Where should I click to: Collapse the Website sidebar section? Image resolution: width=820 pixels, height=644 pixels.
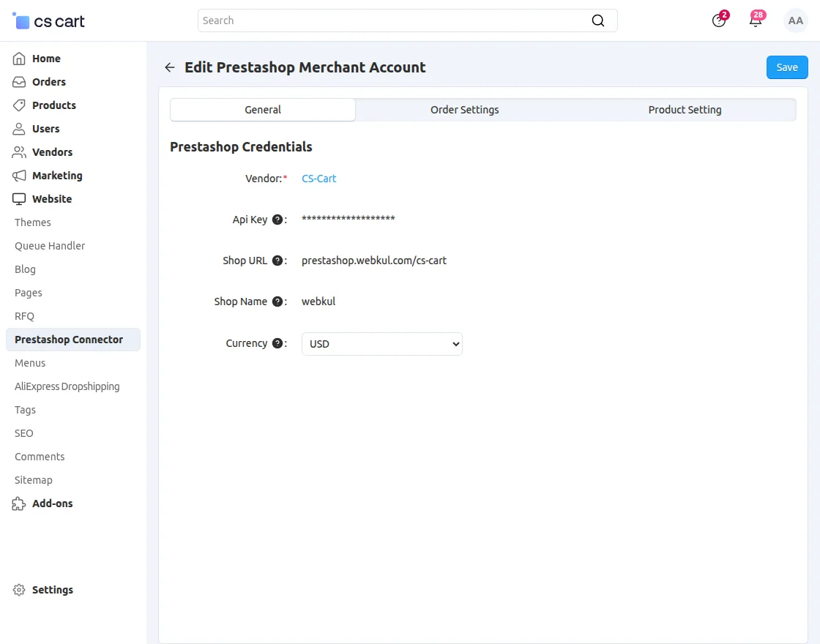[x=51, y=199]
